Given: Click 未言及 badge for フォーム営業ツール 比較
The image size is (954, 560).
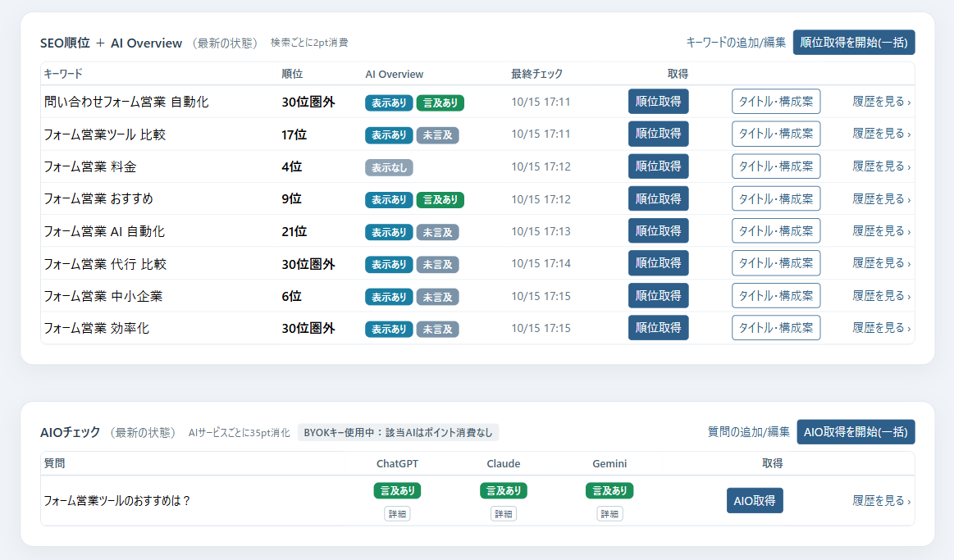Looking at the screenshot, I should (x=437, y=135).
